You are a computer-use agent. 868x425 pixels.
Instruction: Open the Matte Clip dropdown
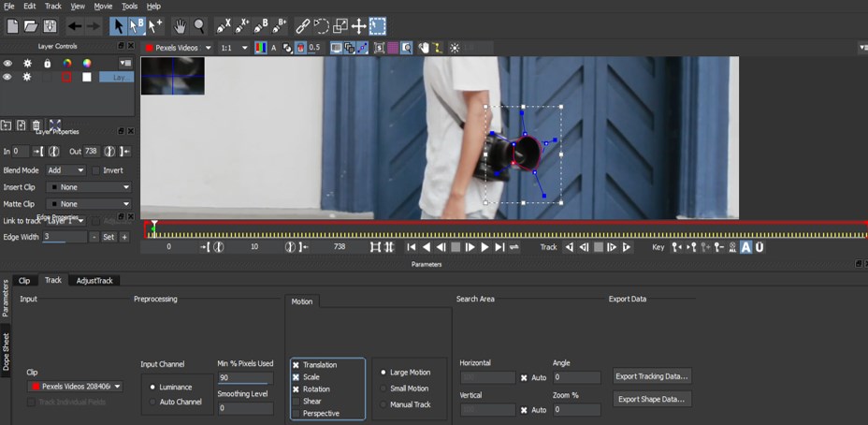pyautogui.click(x=90, y=203)
